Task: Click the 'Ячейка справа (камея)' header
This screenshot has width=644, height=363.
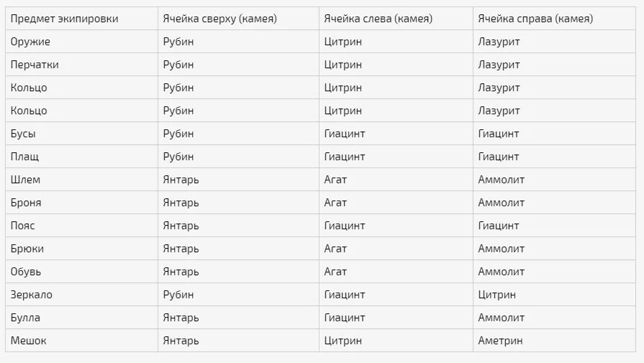Action: click(x=554, y=19)
